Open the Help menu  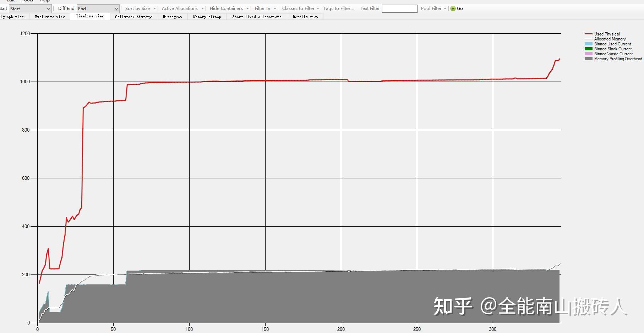click(44, 1)
